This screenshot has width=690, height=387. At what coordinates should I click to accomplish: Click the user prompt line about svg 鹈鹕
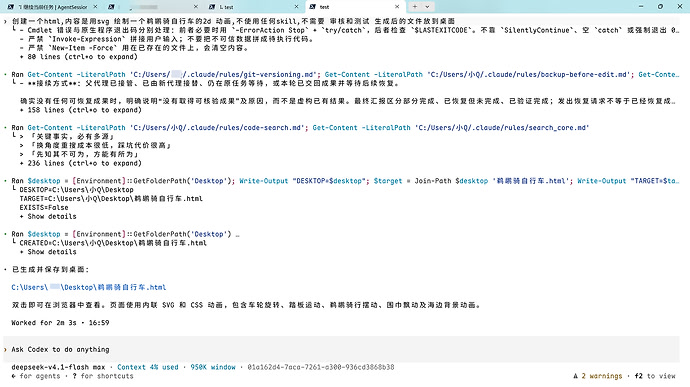click(234, 21)
